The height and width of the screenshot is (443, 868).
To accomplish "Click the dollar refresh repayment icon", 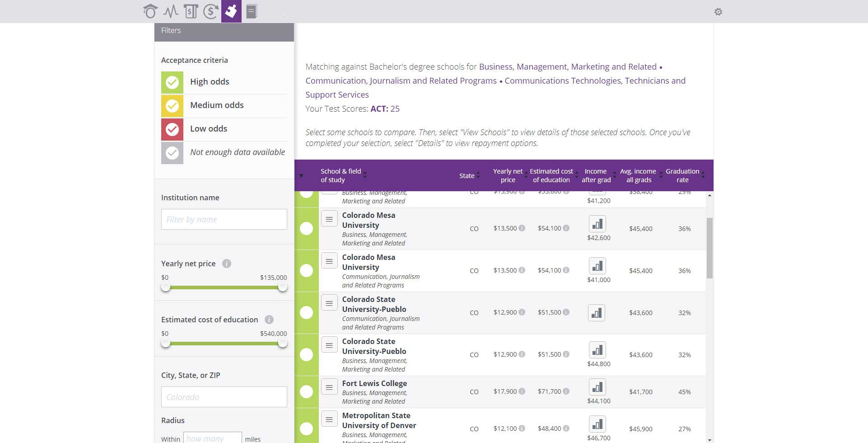I will 211,11.
